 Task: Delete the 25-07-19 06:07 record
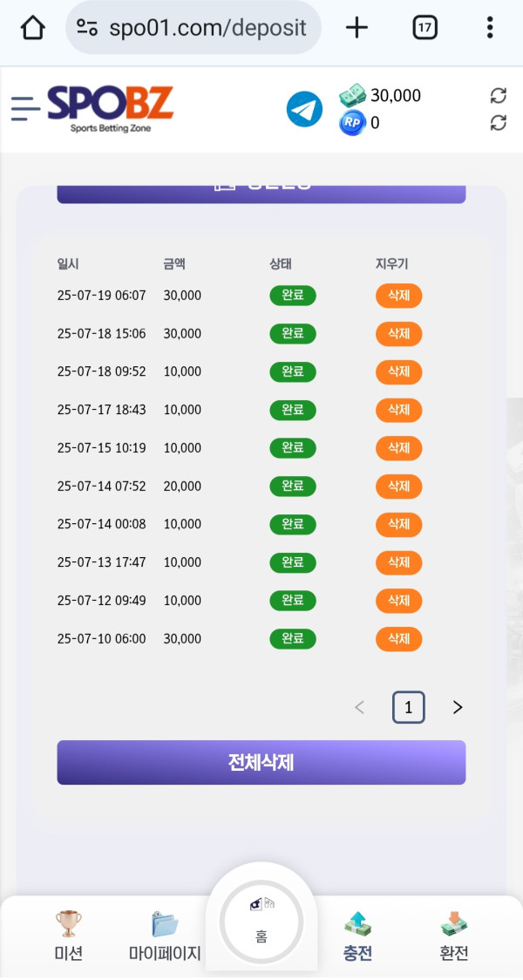pos(398,296)
